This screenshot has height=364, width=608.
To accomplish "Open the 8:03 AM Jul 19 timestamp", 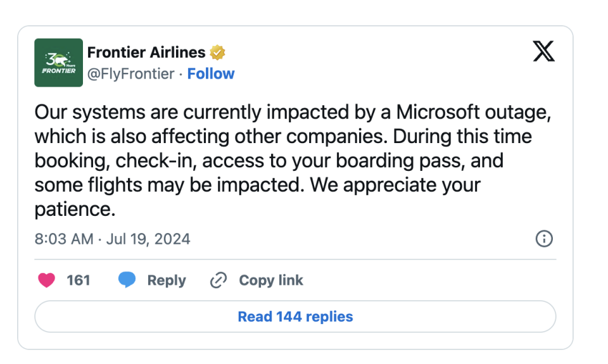I will tap(112, 239).
